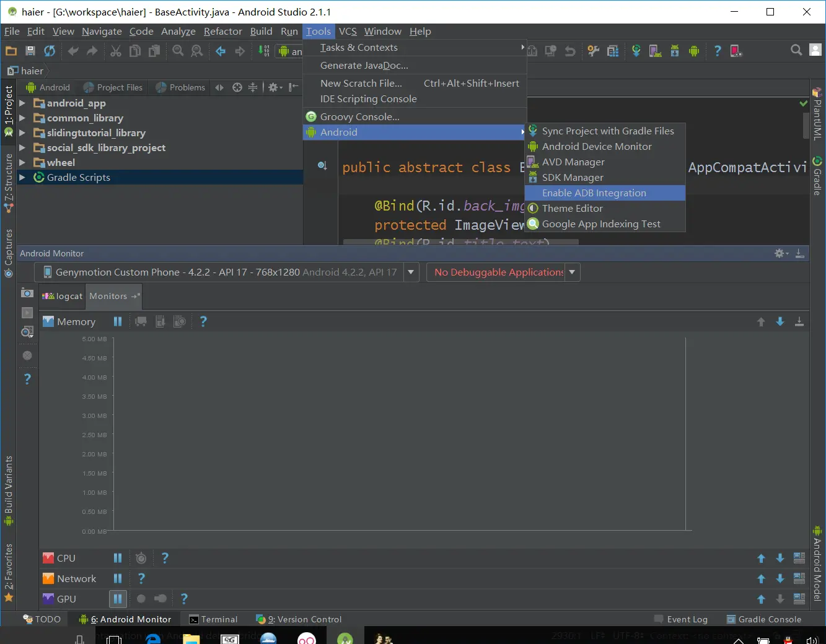Hide the Project panel with the hide icon
Image resolution: width=826 pixels, height=644 pixels.
pos(294,88)
